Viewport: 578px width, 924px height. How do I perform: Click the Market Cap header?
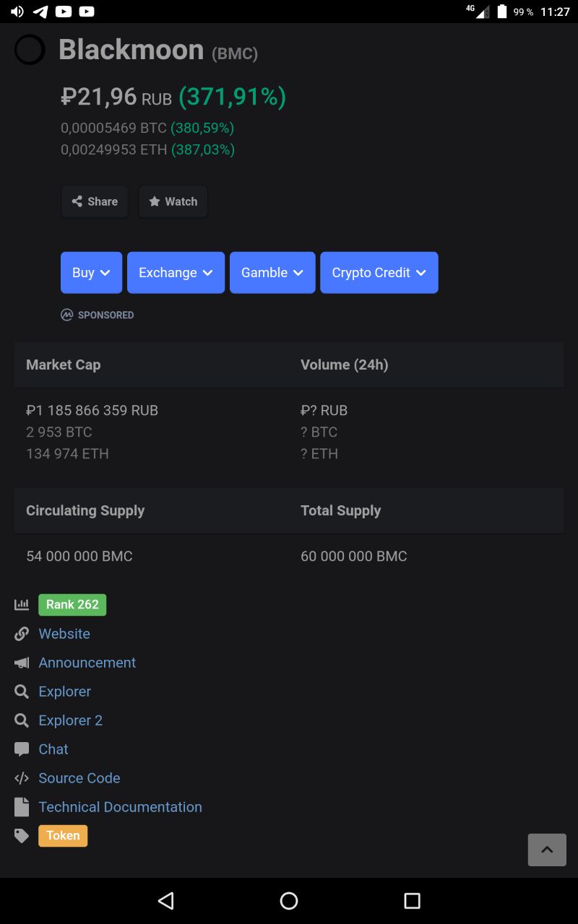(63, 365)
